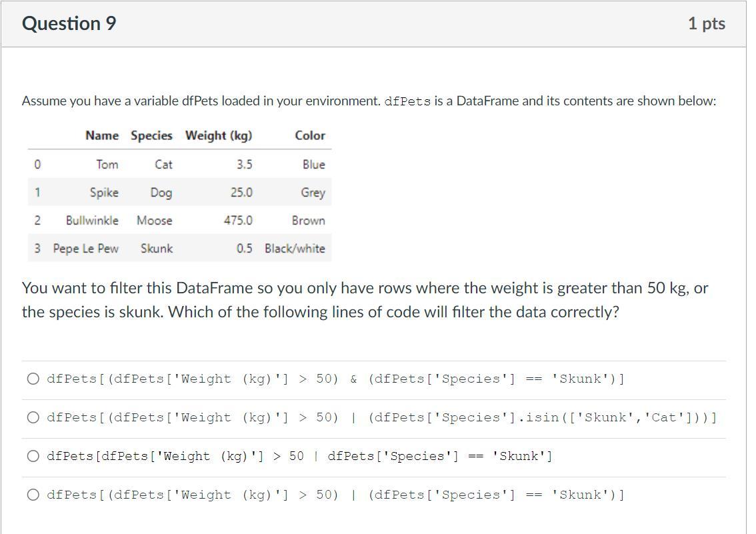
Task: Click the Color column header
Action: click(310, 135)
